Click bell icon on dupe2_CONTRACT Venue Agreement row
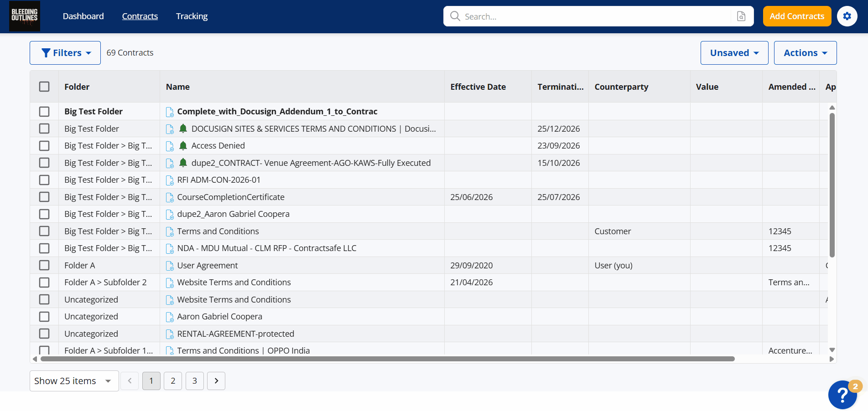 point(183,163)
